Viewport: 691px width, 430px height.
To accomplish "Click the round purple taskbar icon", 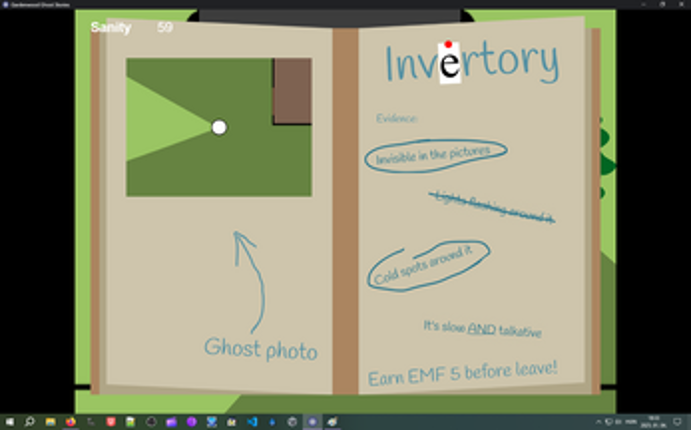I will [x=191, y=422].
